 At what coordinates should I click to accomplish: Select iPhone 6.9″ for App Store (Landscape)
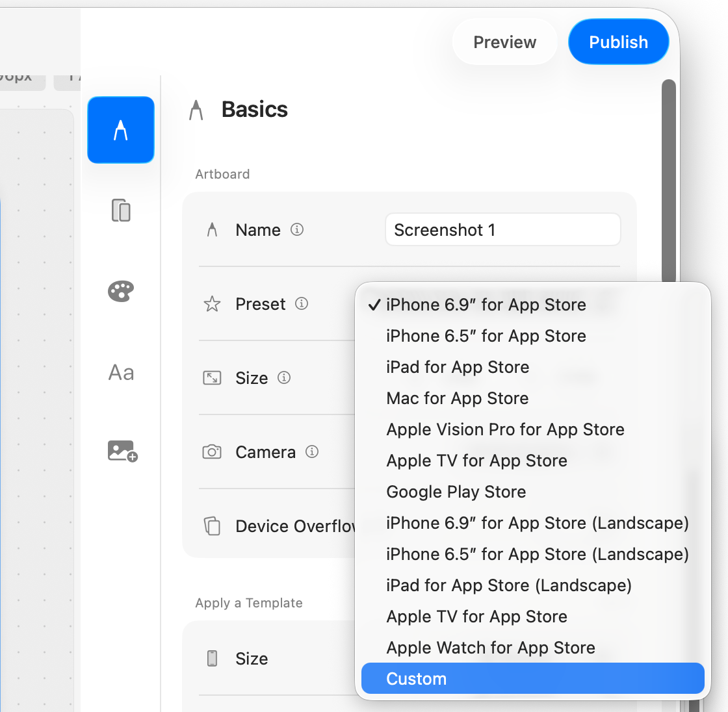tap(532, 522)
